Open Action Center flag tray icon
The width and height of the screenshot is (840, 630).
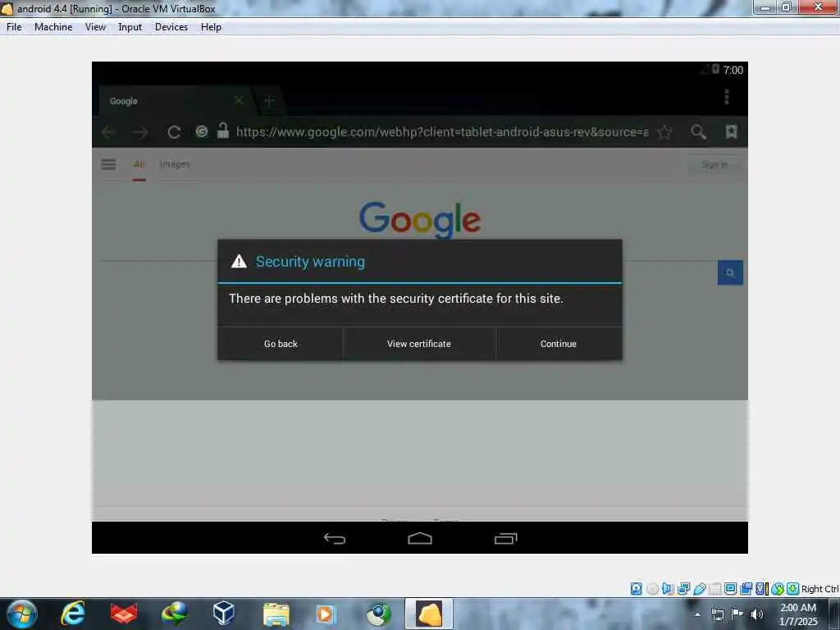737,614
